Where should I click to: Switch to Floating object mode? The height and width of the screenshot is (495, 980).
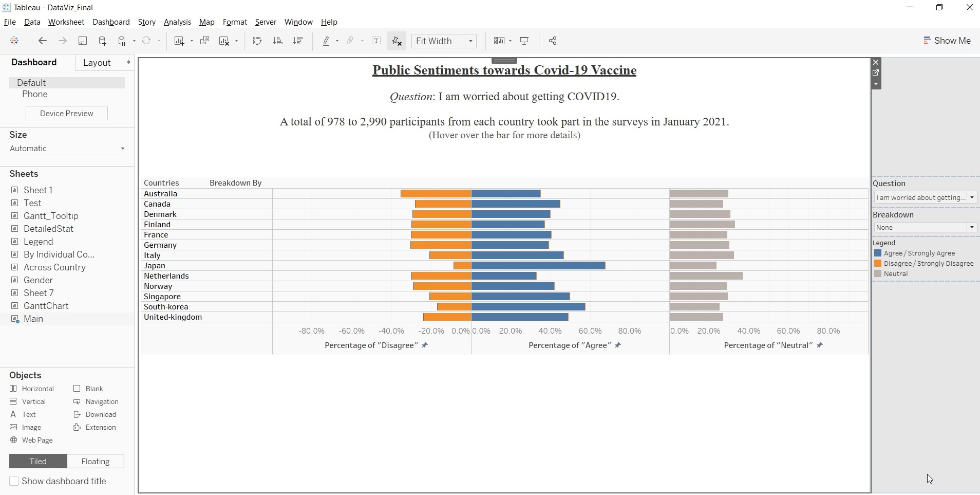point(96,462)
